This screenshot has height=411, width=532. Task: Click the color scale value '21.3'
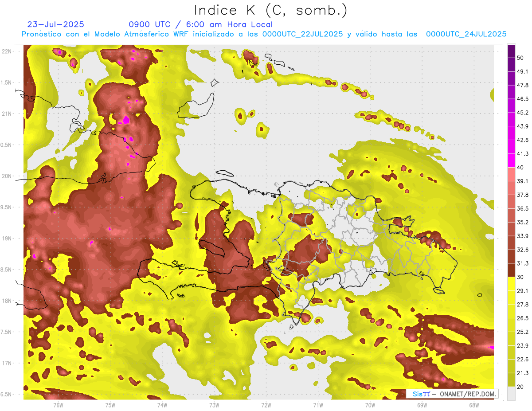coord(523,373)
